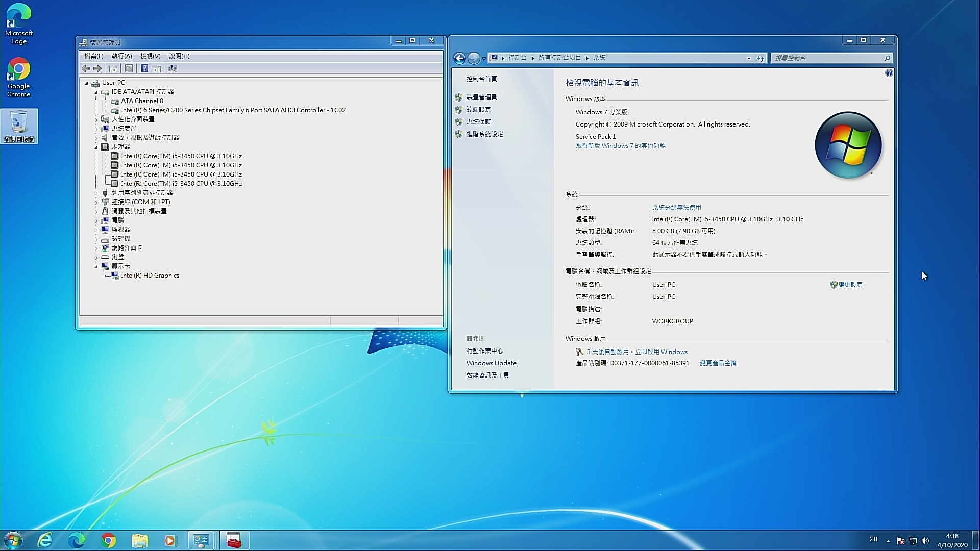Select the Recycle Bin desktop icon
Viewport: 980px width, 551px height.
coord(19,126)
